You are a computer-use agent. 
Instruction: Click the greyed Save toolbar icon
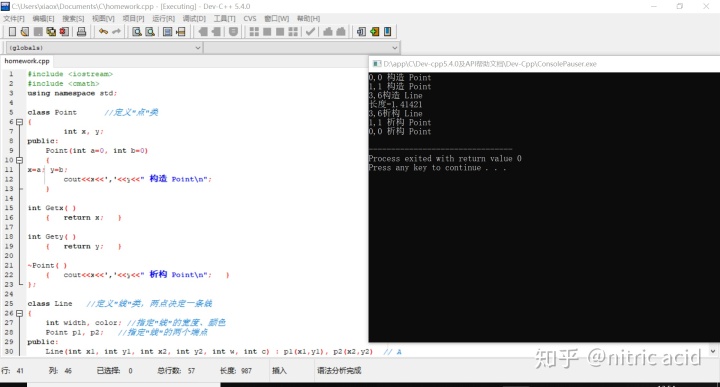38,32
